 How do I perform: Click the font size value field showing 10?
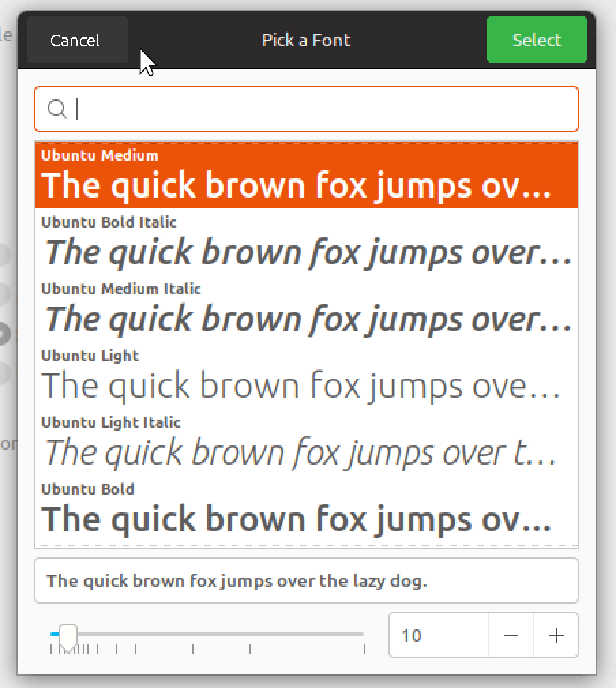pyautogui.click(x=439, y=636)
